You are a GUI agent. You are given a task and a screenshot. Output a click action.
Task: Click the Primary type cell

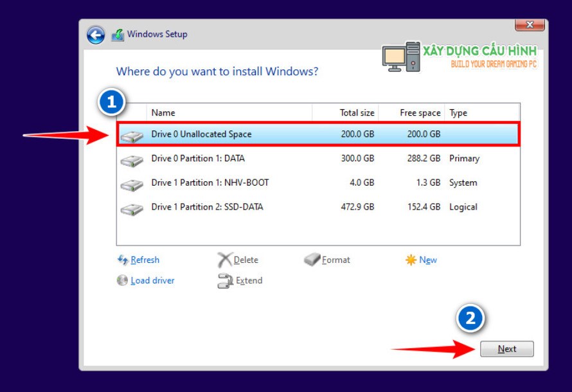(x=465, y=159)
